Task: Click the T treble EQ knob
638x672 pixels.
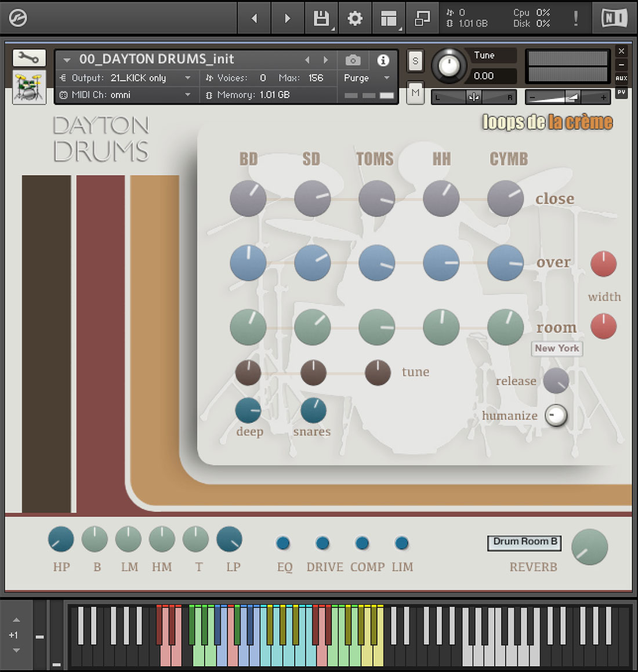Action: click(x=195, y=539)
